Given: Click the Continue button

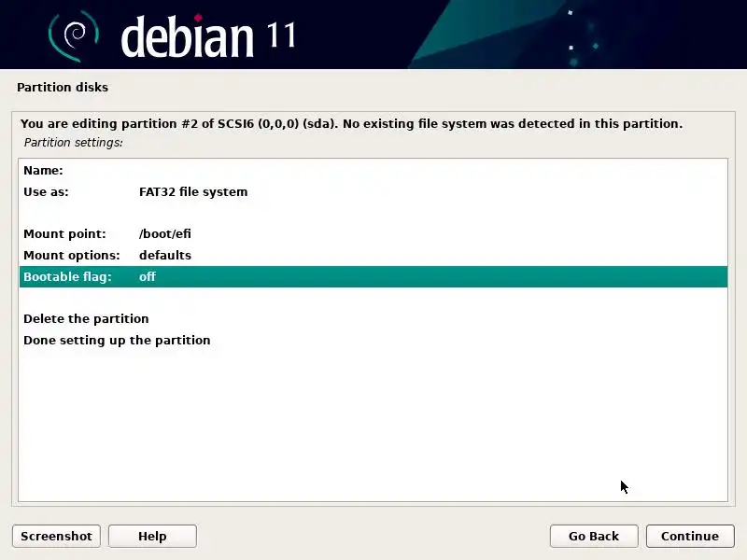Looking at the screenshot, I should (690, 536).
